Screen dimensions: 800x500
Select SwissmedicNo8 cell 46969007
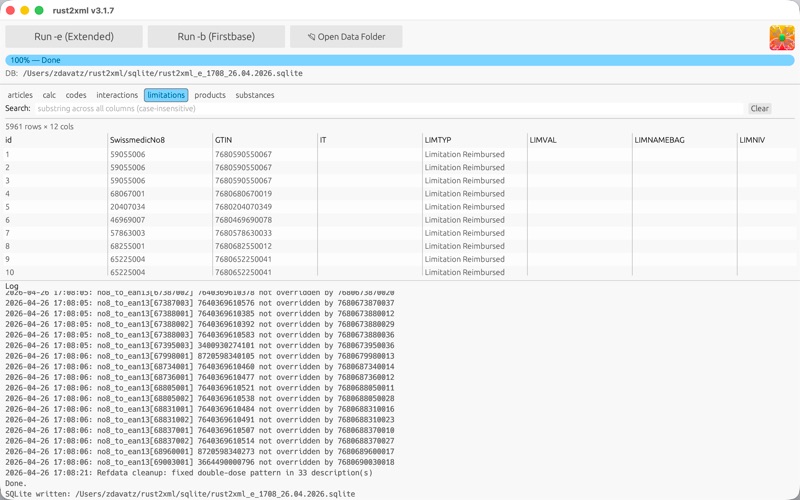tap(128, 220)
